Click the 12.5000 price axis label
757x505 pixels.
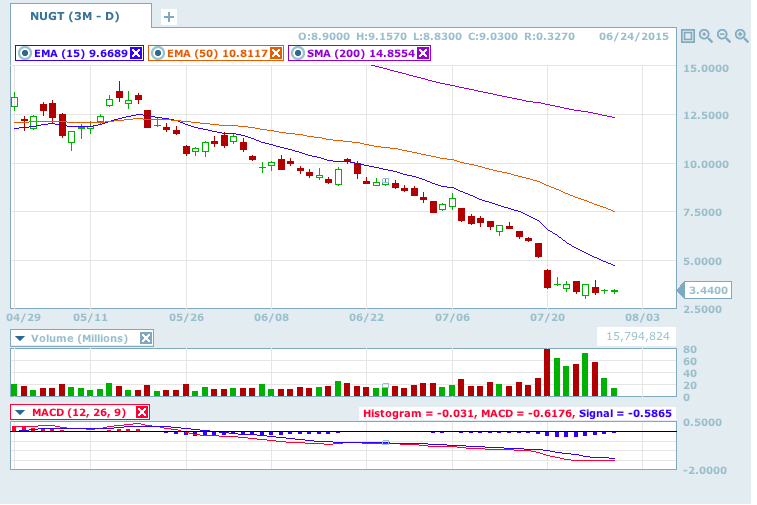coord(706,115)
